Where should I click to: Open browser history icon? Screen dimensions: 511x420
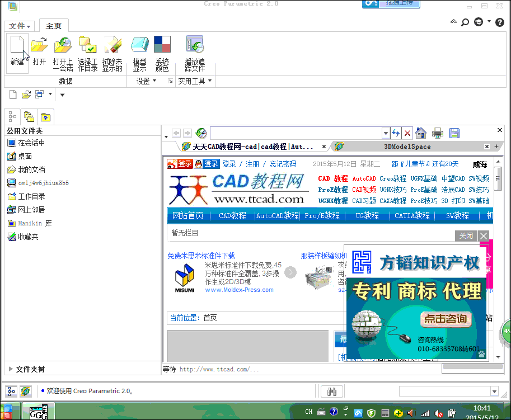[201, 133]
